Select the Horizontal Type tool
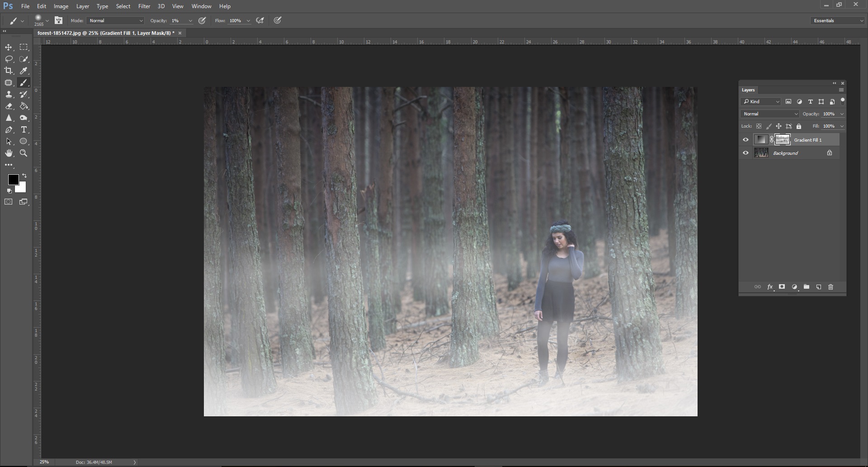The width and height of the screenshot is (868, 467). click(x=24, y=130)
